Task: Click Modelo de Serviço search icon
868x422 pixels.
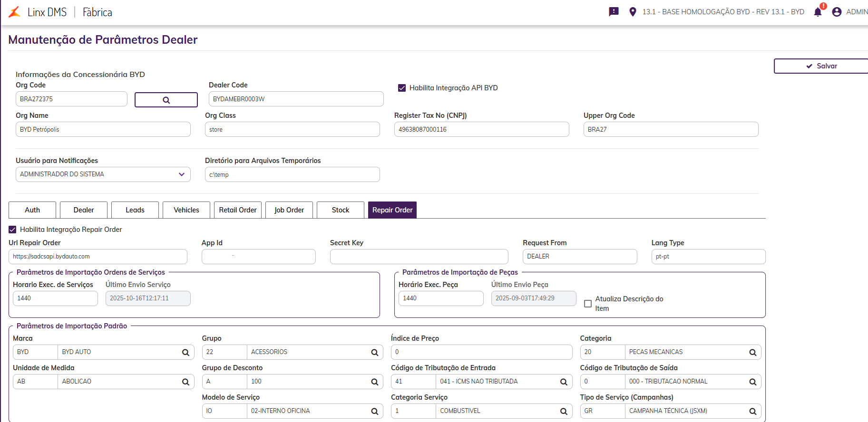Action: point(374,411)
